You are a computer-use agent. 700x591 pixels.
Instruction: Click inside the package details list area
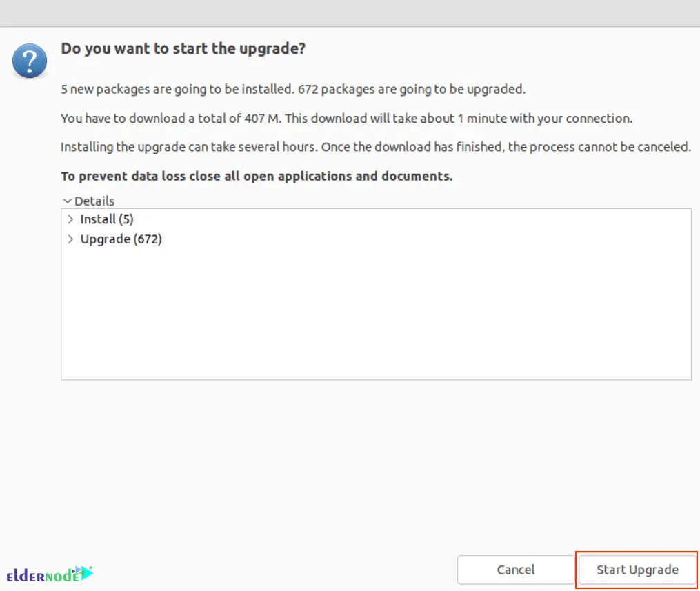[376, 310]
